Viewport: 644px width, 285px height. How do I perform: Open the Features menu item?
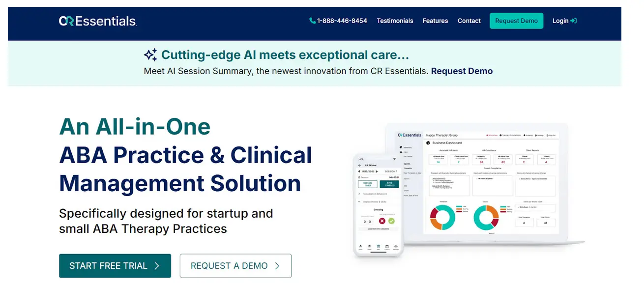click(x=435, y=21)
